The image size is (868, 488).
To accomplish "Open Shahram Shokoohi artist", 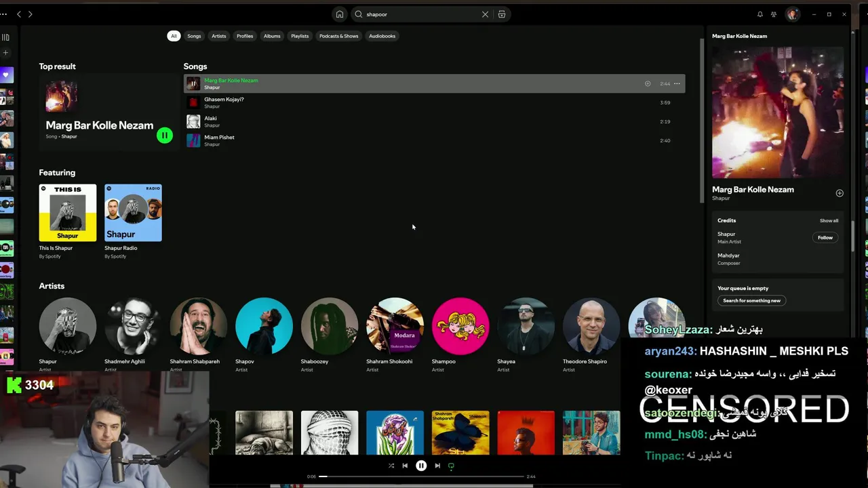I will pos(395,326).
